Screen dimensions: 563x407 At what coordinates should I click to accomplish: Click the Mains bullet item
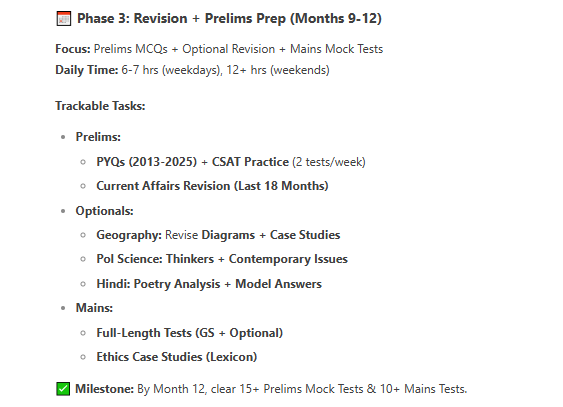(94, 308)
